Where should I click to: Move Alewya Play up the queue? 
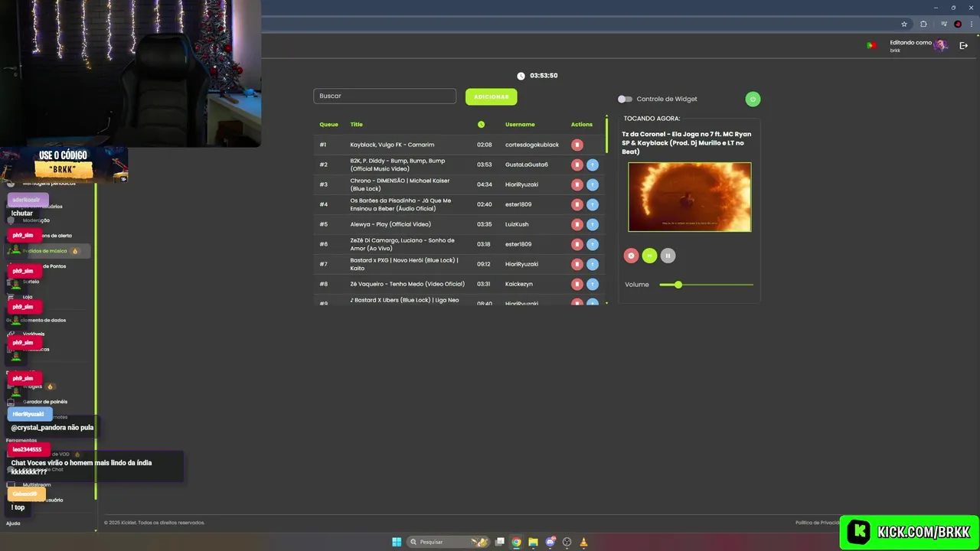pos(593,224)
